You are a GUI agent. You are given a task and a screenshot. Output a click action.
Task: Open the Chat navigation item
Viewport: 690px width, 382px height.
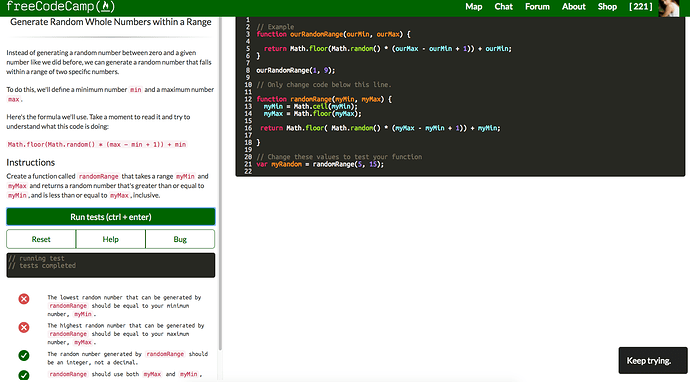pos(503,7)
